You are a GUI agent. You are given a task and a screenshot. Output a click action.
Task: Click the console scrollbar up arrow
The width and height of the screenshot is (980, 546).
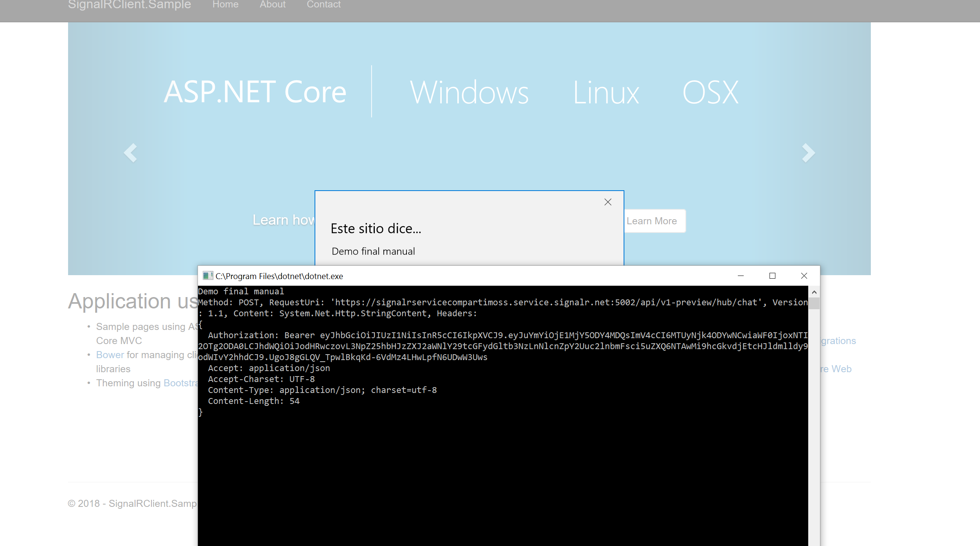tap(814, 292)
